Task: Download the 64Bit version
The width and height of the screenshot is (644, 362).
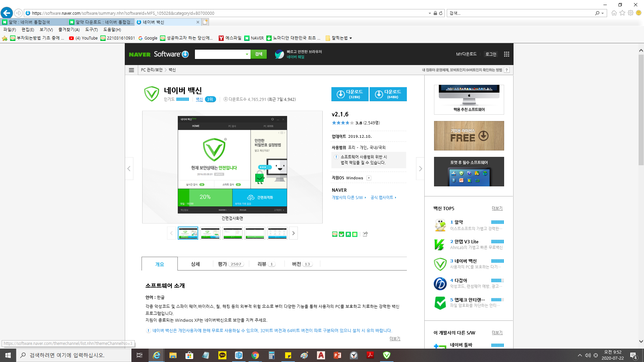Action: (388, 94)
